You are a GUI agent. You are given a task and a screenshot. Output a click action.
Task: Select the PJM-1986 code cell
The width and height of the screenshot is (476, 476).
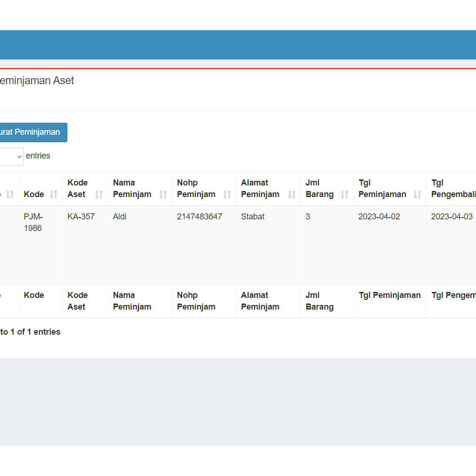point(33,222)
